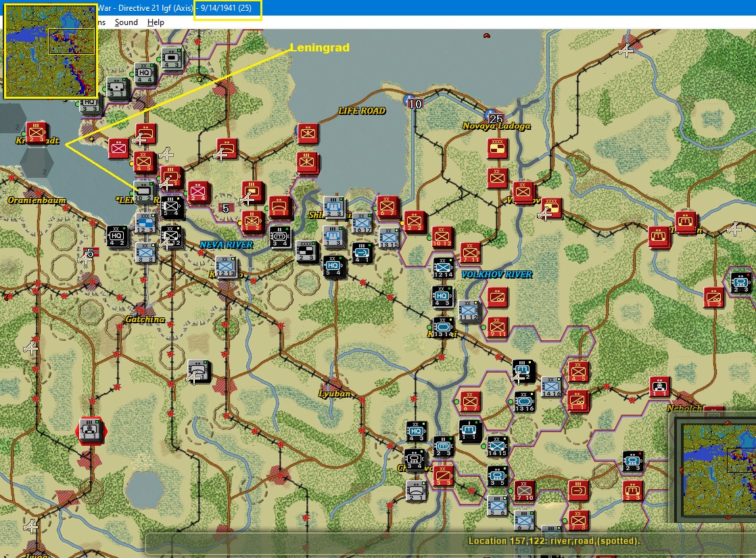Select red XXXX army unit below Novaya Ladoga
This screenshot has height=558, width=756.
tap(496, 149)
